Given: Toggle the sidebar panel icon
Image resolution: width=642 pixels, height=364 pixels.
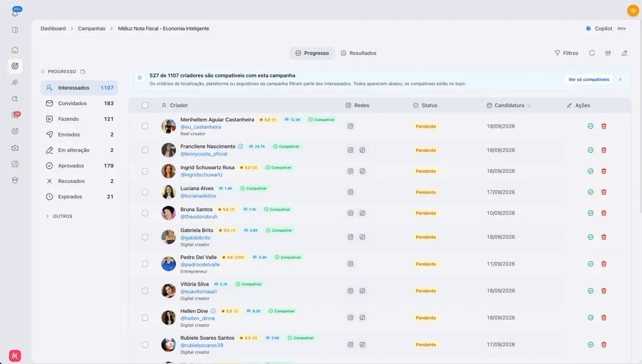Looking at the screenshot, I should point(15,30).
